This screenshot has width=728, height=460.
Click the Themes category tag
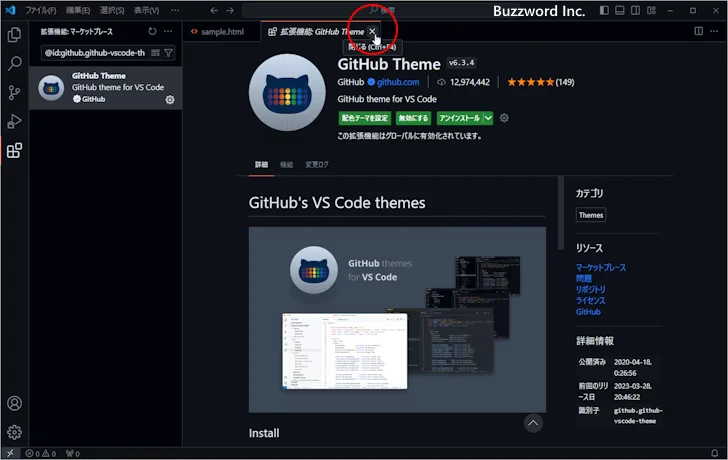pyautogui.click(x=591, y=215)
